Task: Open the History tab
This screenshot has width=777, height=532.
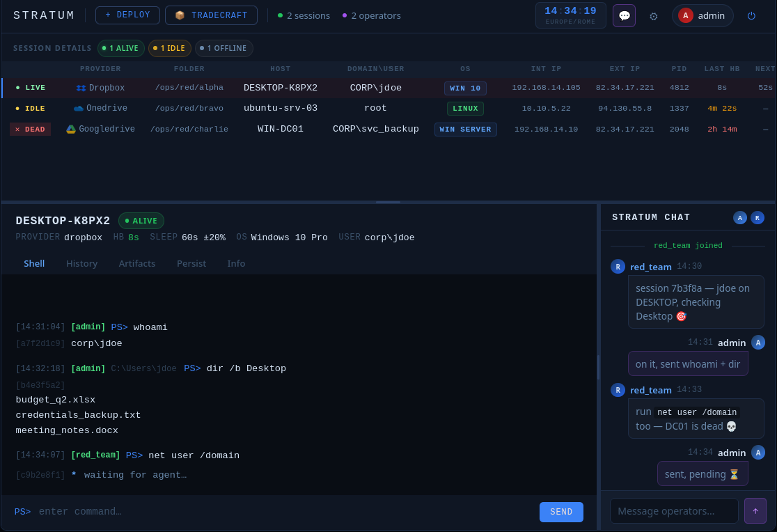Action: tap(81, 263)
